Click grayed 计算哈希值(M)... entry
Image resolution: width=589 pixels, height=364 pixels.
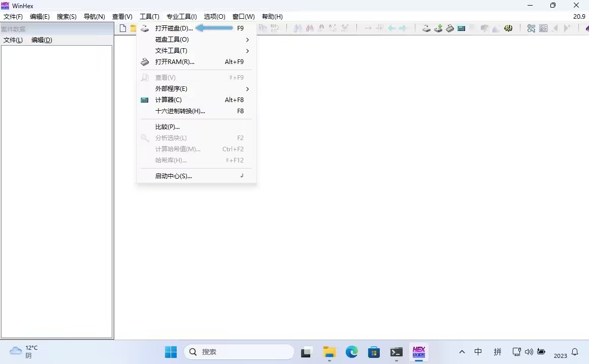196,149
